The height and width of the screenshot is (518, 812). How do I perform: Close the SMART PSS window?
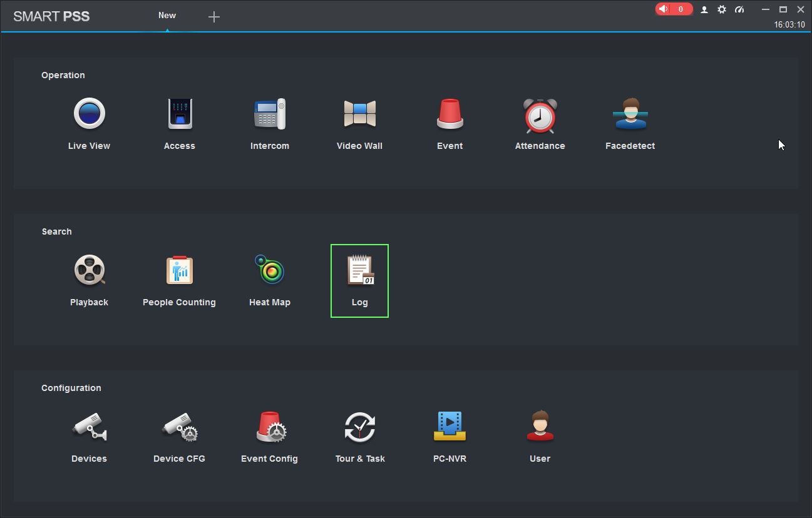tap(801, 9)
